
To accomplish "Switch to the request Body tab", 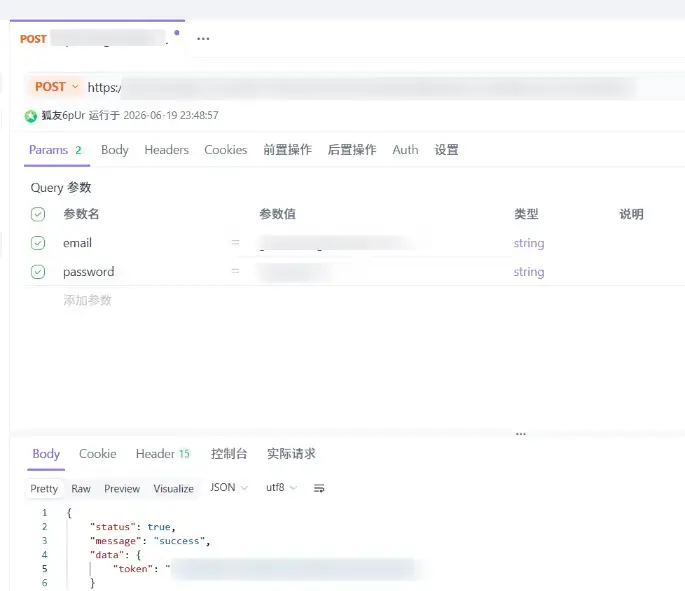I will click(114, 150).
